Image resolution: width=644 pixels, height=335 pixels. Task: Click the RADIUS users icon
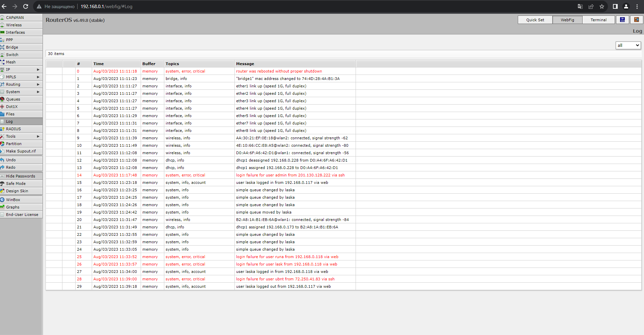click(x=2, y=129)
